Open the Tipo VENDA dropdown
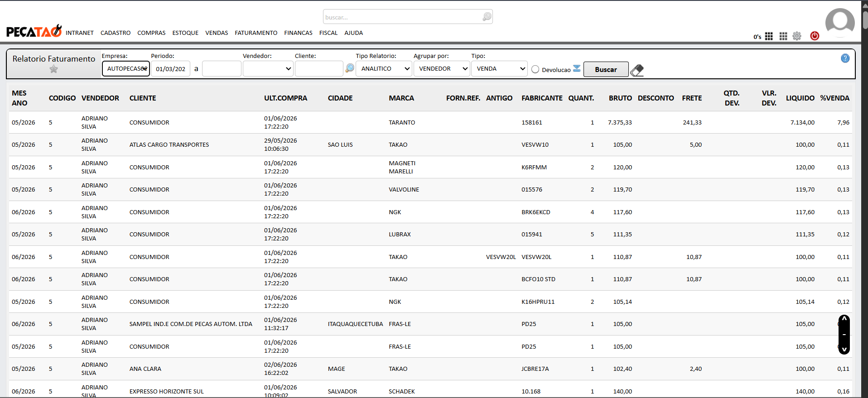Image resolution: width=868 pixels, height=398 pixels. [x=499, y=69]
